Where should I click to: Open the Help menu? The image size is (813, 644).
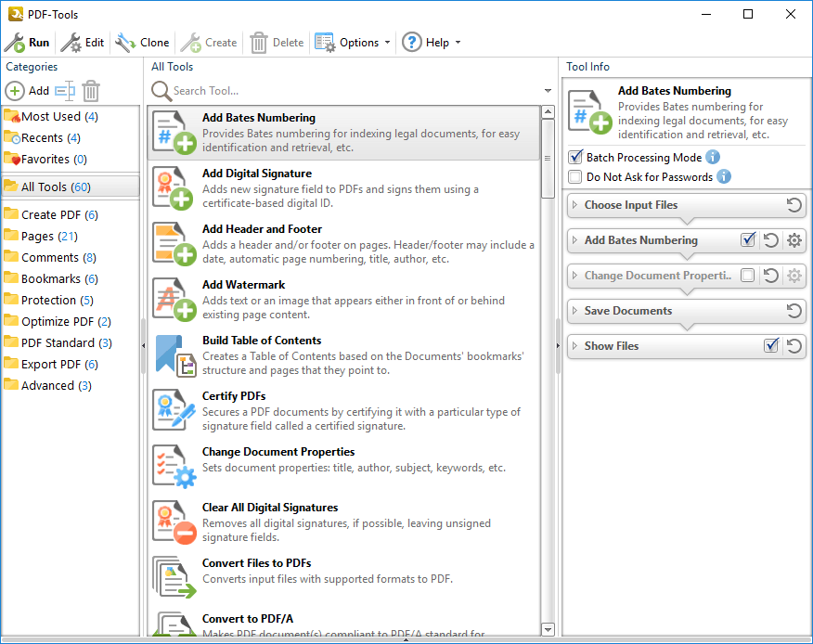(432, 43)
